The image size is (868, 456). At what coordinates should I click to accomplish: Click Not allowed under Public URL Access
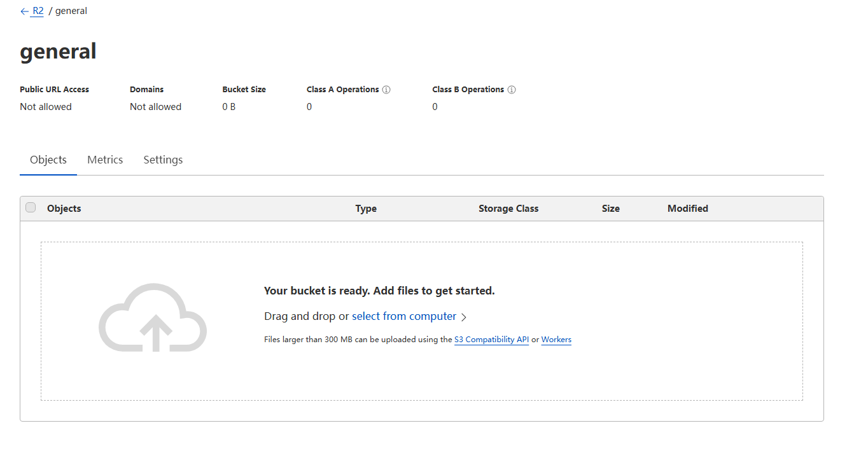pyautogui.click(x=46, y=107)
